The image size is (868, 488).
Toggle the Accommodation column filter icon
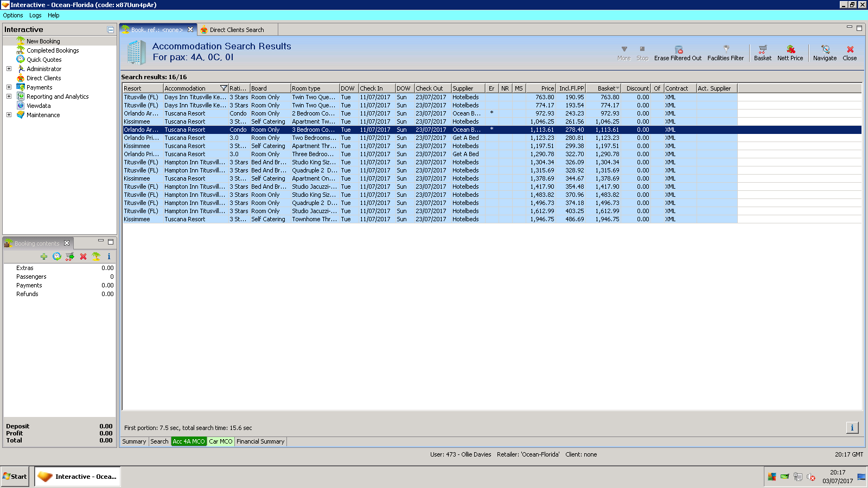click(223, 88)
